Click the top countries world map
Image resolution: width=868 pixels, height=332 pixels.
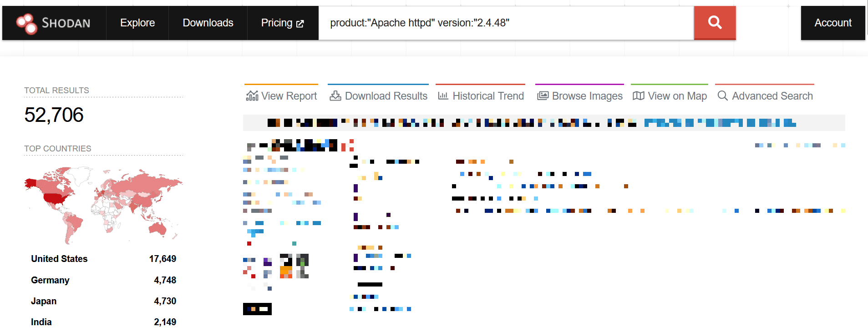(x=103, y=205)
